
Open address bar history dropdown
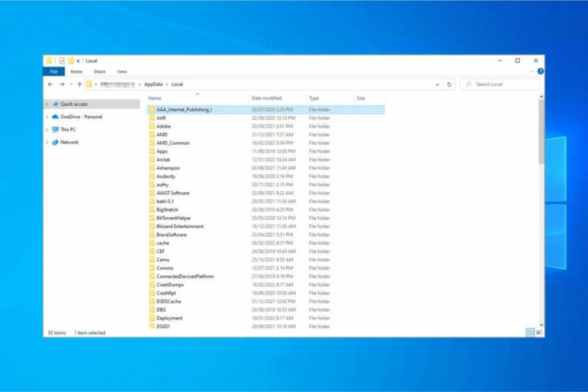click(x=437, y=85)
